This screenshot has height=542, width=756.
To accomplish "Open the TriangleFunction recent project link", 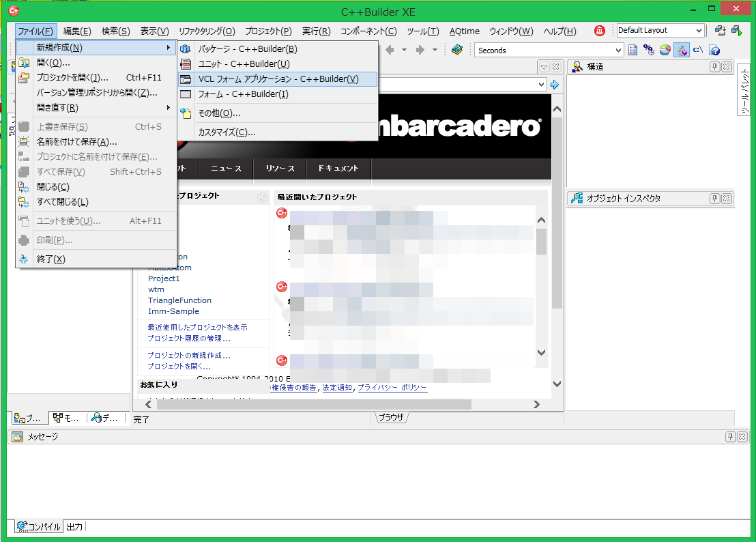I will click(179, 300).
